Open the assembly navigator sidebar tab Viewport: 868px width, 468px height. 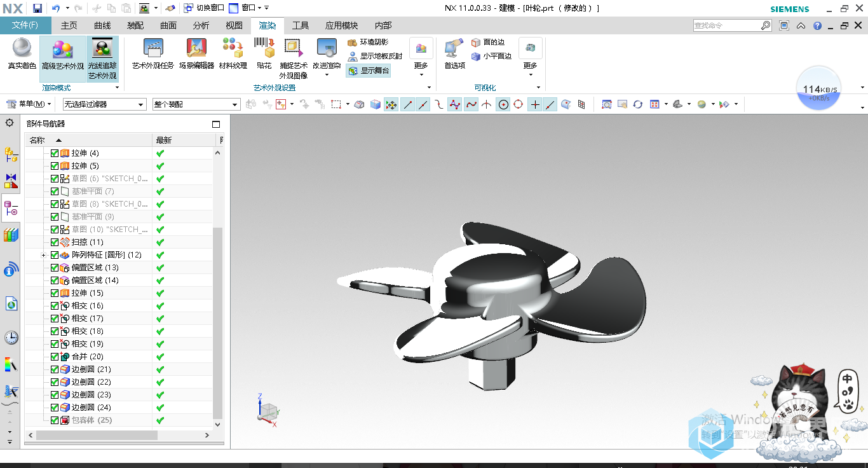pyautogui.click(x=11, y=154)
